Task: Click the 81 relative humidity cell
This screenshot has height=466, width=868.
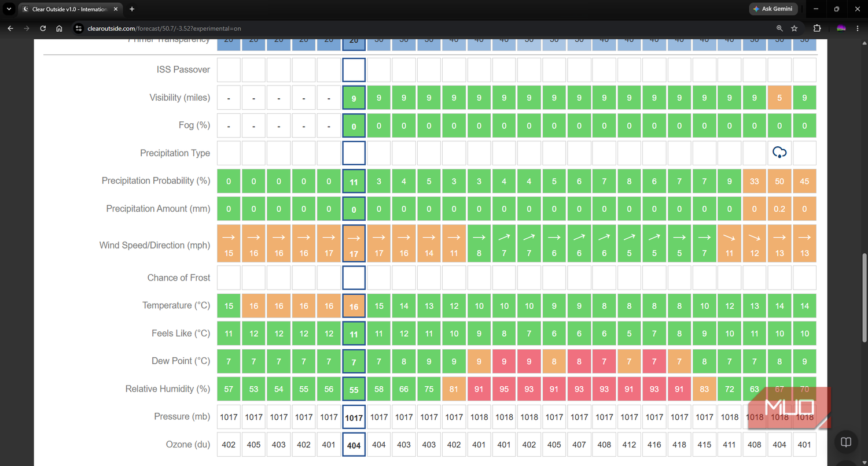Action: click(454, 389)
